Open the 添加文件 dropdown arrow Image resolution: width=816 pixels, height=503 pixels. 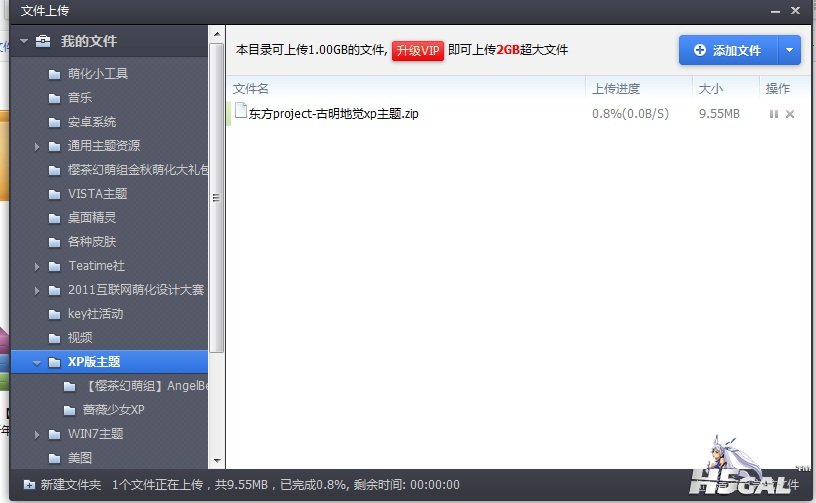(x=790, y=50)
